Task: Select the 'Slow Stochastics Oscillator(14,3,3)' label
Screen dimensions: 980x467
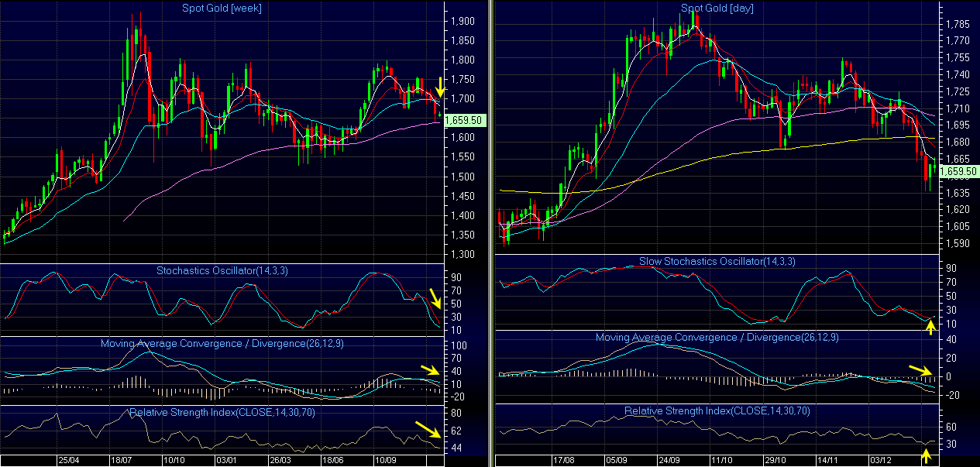Action: click(x=717, y=262)
